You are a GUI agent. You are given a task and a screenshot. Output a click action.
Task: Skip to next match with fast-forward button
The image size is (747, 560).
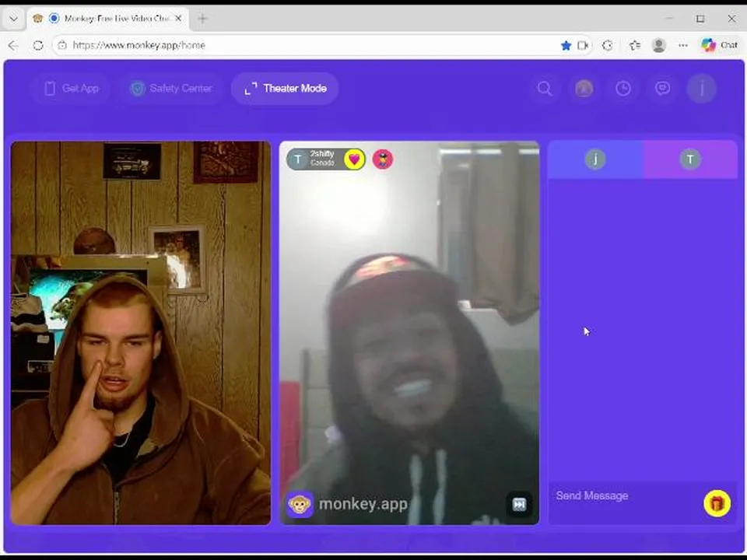point(519,504)
